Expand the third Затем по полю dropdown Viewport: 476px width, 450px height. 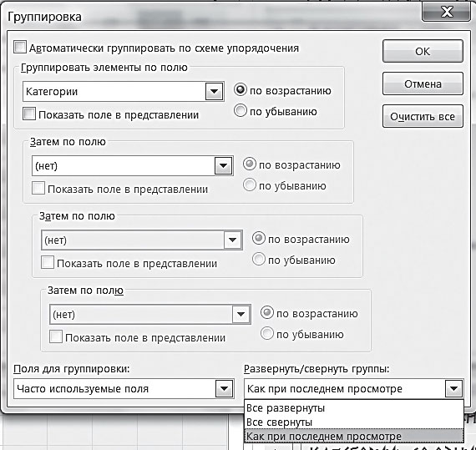pyautogui.click(x=241, y=315)
